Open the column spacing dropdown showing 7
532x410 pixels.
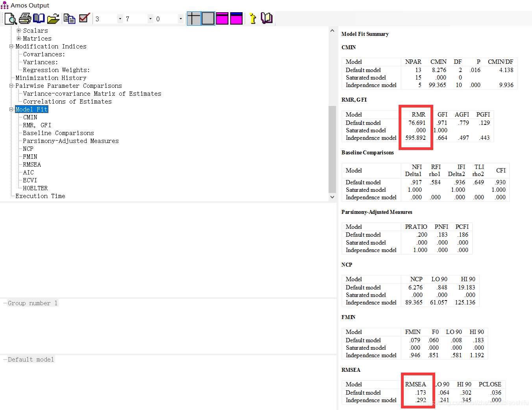click(150, 19)
